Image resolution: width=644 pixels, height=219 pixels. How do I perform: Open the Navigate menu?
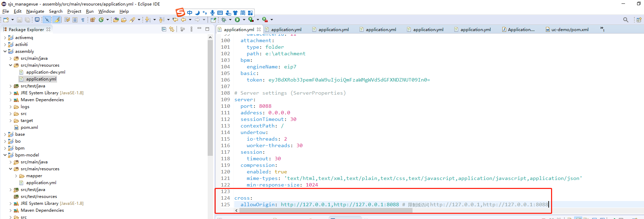[x=35, y=11]
